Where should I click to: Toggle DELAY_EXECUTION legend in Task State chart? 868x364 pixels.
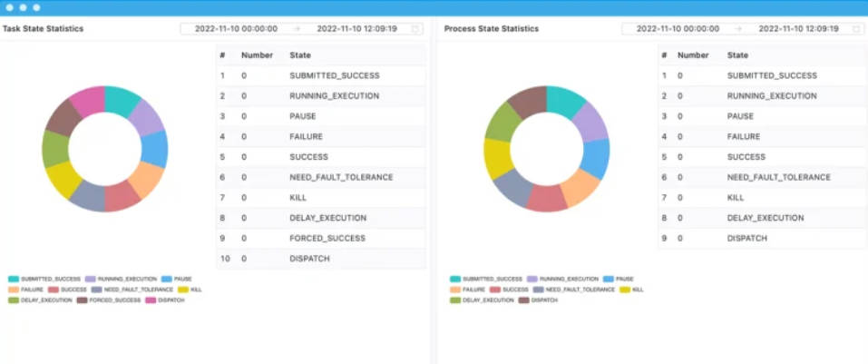tap(41, 300)
